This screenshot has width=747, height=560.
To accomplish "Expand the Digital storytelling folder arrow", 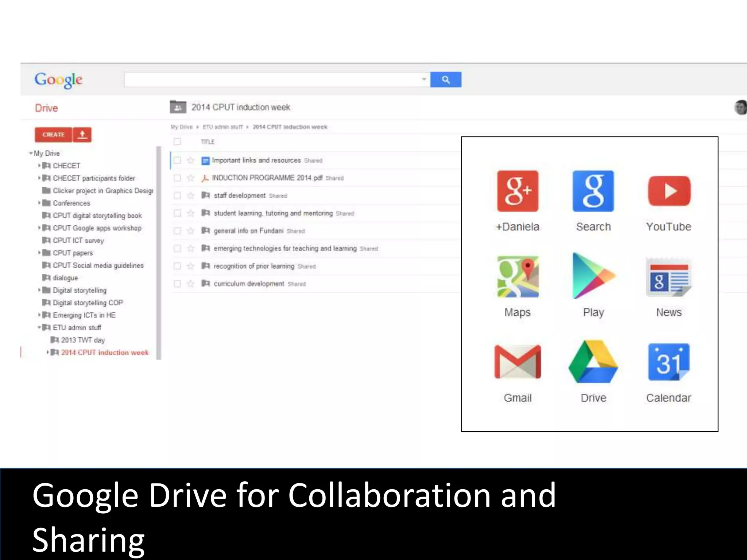I will click(x=39, y=290).
